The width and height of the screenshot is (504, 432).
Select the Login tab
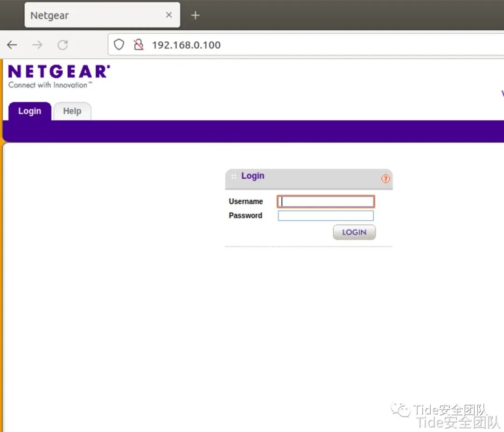pos(29,111)
